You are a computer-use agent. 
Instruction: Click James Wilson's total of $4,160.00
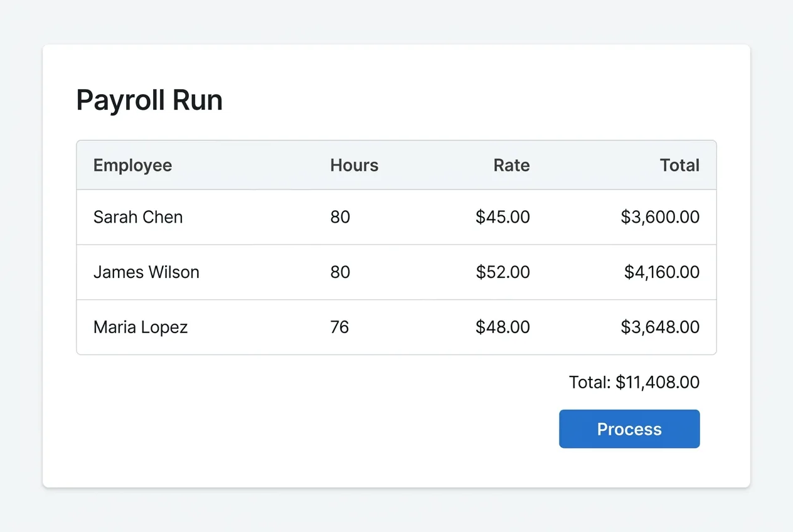coord(661,272)
